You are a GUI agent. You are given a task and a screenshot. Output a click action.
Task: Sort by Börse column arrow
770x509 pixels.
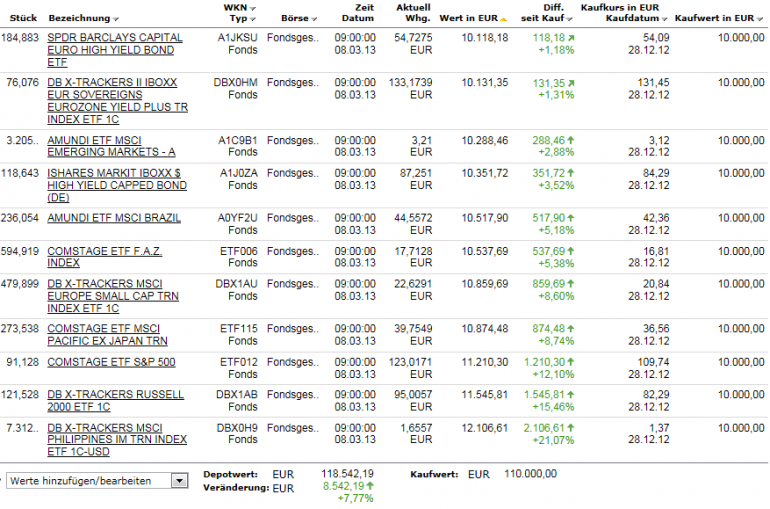click(x=314, y=19)
